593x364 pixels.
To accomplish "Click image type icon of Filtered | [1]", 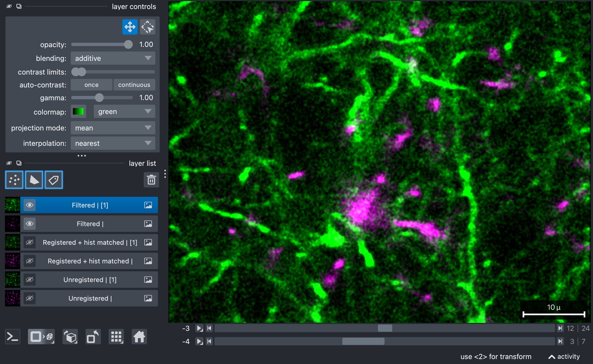I will pos(148,205).
